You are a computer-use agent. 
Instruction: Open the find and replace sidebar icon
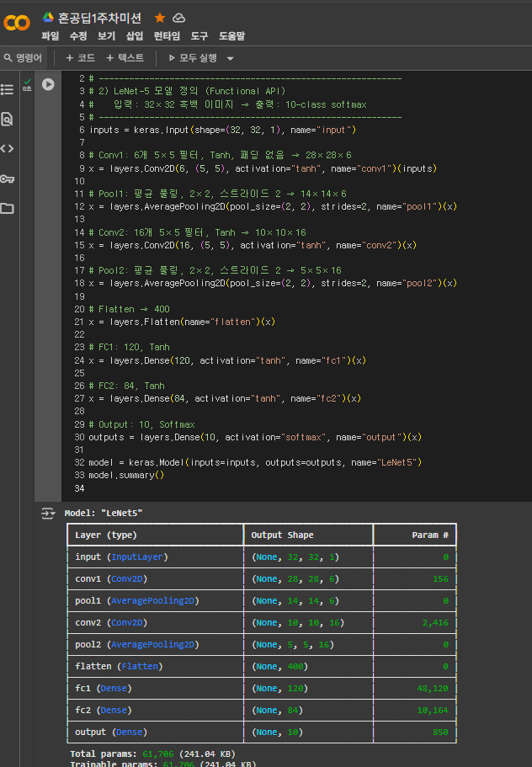click(7, 119)
